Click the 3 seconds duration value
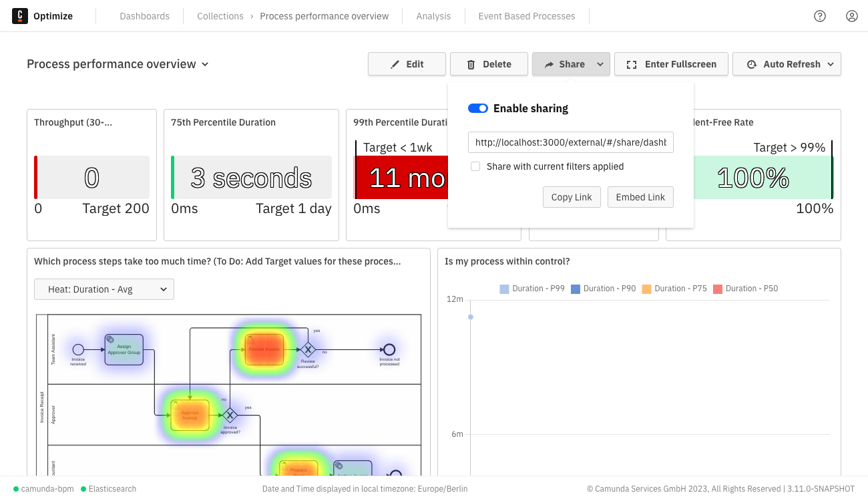Screen dimensions: 868x501 pos(251,178)
